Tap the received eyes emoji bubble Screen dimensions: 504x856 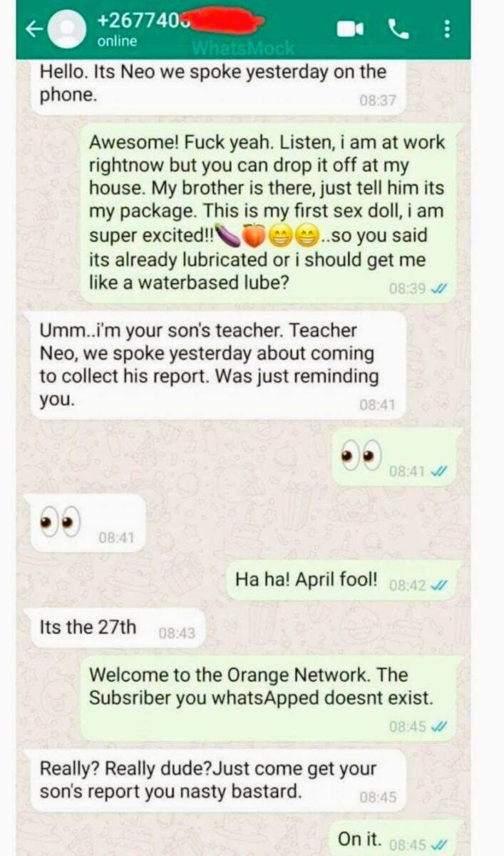coord(88,523)
